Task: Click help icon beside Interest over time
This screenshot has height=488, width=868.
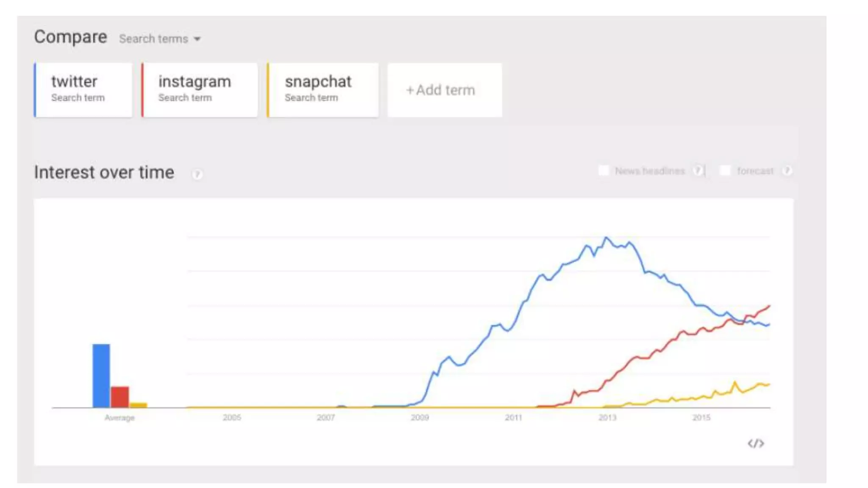Action: [197, 174]
